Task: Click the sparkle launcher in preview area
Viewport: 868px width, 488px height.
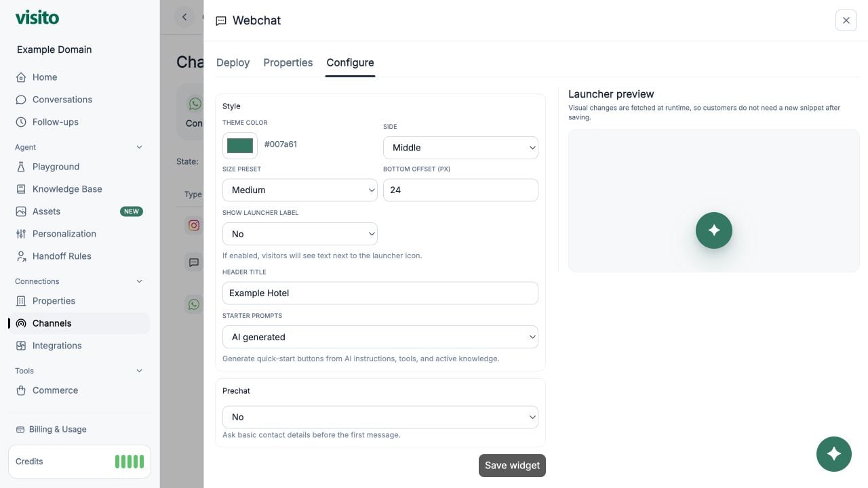Action: click(714, 230)
